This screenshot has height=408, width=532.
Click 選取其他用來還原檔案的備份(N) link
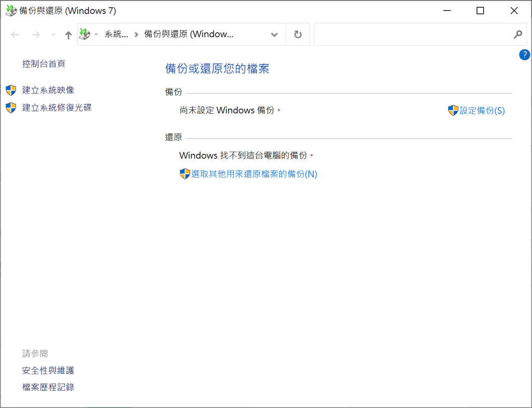pyautogui.click(x=254, y=174)
